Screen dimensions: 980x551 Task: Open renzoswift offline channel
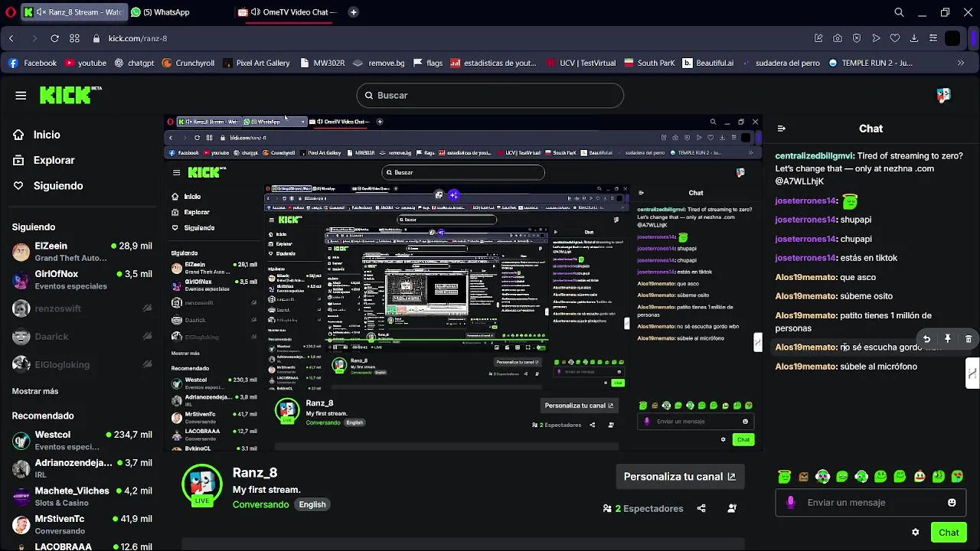click(82, 308)
